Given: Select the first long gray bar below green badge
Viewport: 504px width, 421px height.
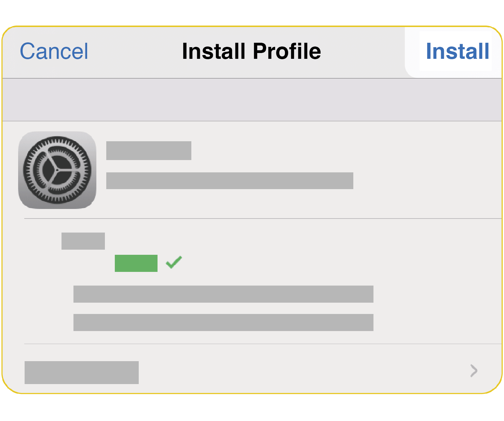Looking at the screenshot, I should 223,294.
